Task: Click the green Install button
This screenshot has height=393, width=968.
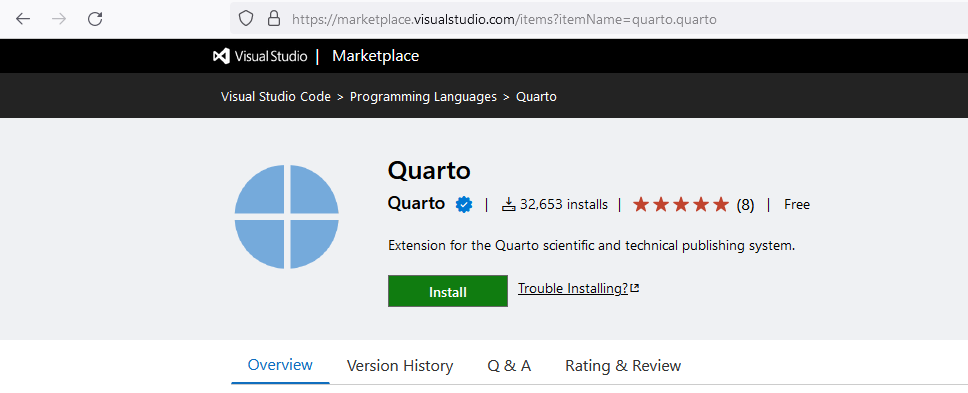Action: pos(448,291)
